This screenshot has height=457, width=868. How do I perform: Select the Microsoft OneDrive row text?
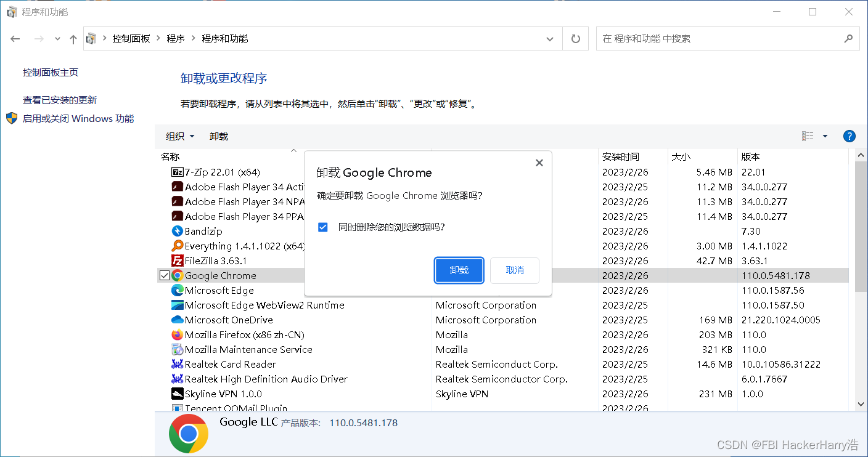click(x=229, y=320)
